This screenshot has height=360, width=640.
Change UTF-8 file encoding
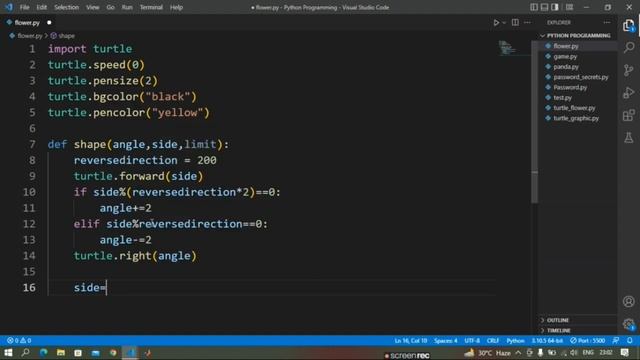[x=472, y=340]
